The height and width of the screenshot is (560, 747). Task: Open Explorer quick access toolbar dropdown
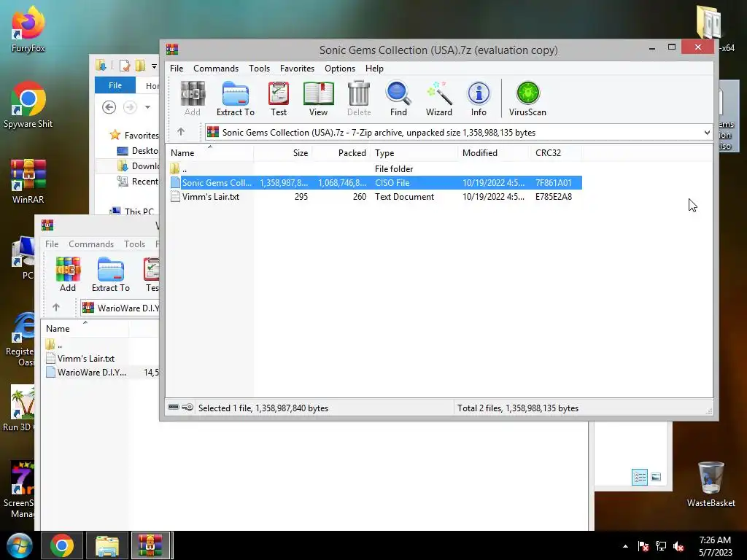coord(154,66)
